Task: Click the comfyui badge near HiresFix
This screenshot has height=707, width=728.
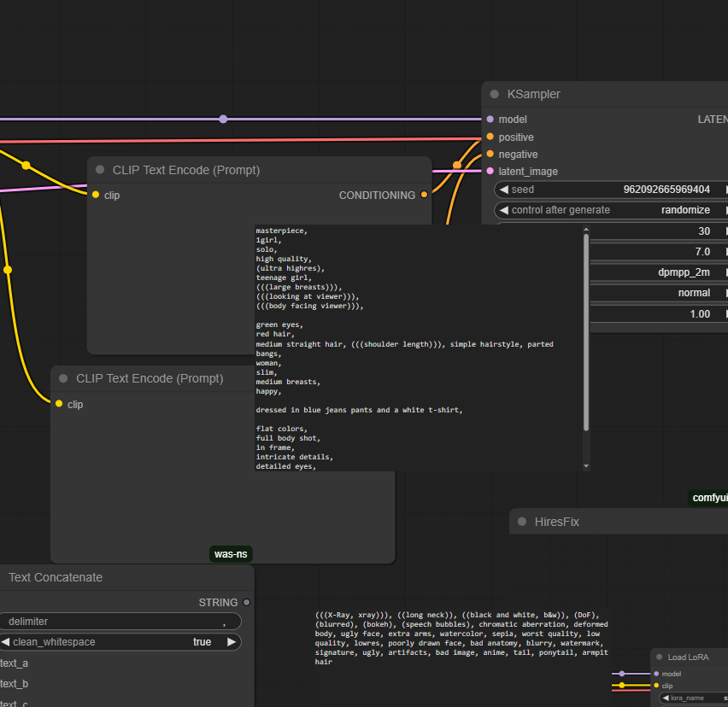Action: [708, 498]
